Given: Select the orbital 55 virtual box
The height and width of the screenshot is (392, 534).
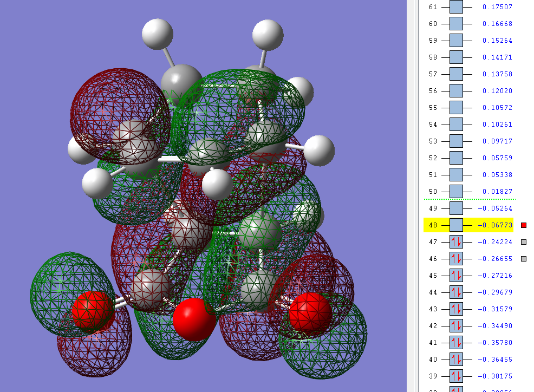Looking at the screenshot, I should (456, 108).
